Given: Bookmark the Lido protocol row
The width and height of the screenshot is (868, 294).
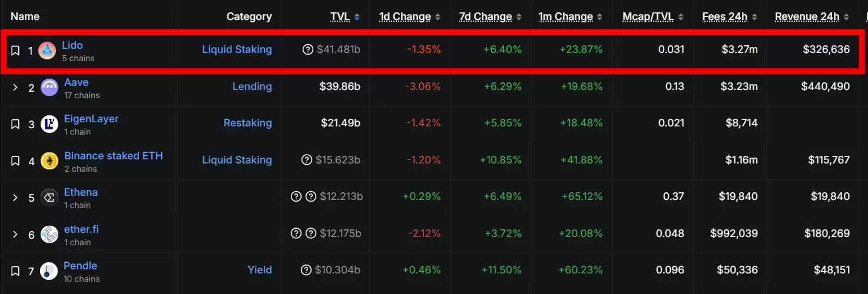Looking at the screenshot, I should 15,51.
